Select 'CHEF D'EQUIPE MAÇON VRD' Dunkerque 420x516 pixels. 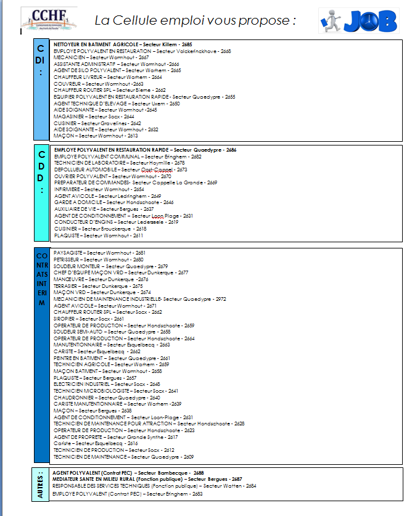pyautogui.click(x=121, y=273)
